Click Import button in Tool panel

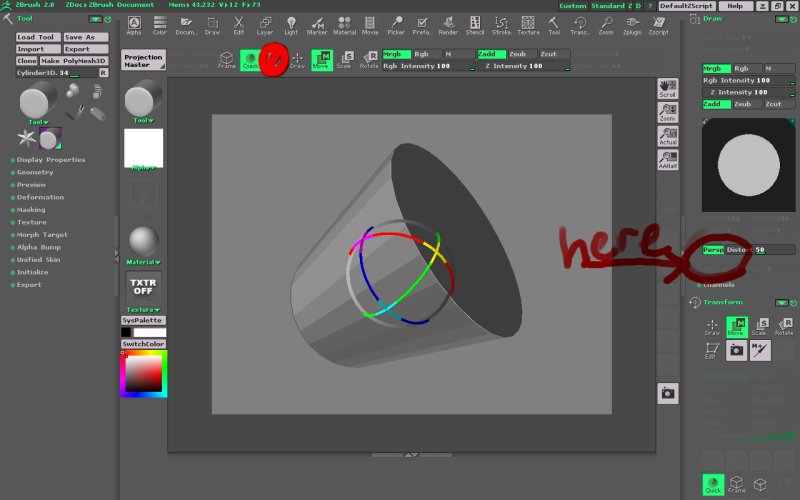click(38, 49)
